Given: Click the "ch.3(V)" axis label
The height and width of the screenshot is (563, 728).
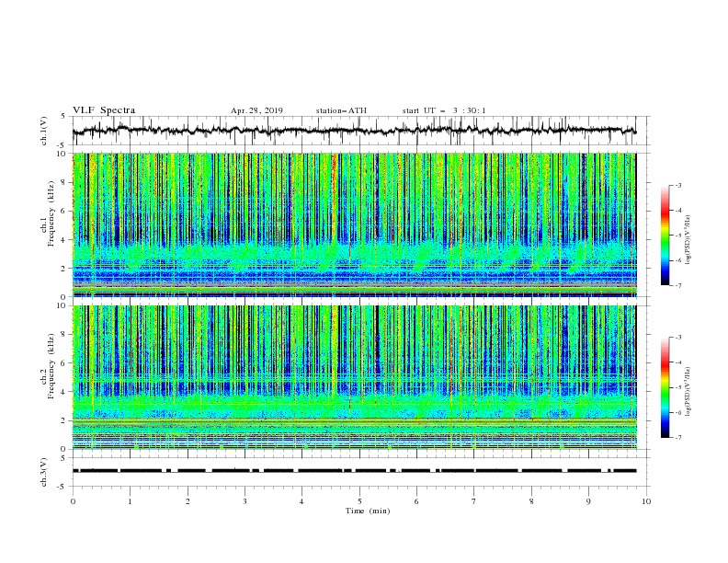Looking at the screenshot, I should coord(44,472).
